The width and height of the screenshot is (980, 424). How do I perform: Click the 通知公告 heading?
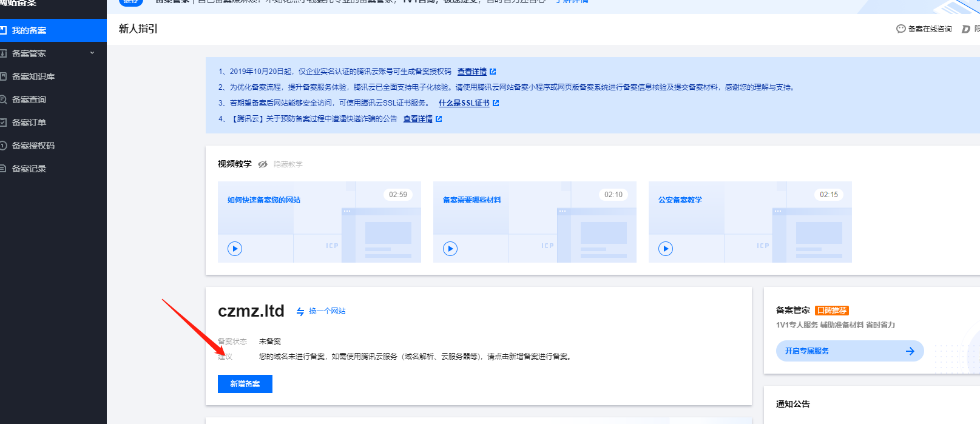point(793,404)
